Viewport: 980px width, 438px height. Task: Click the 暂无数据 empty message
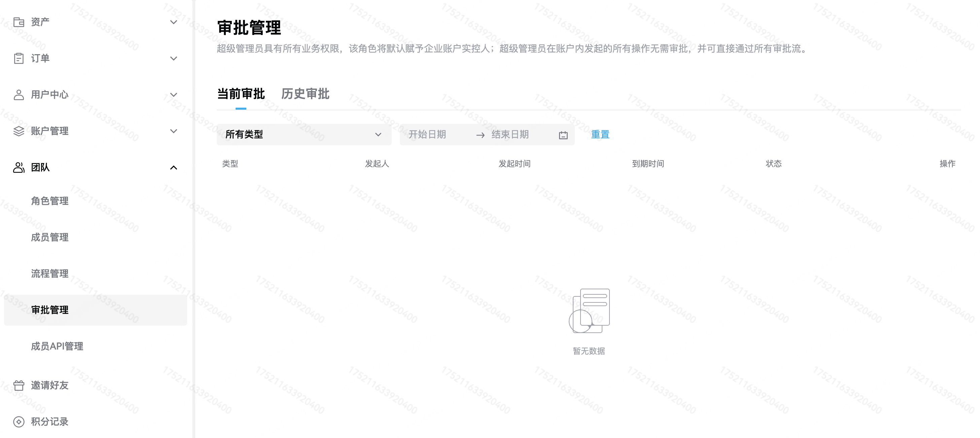point(589,351)
